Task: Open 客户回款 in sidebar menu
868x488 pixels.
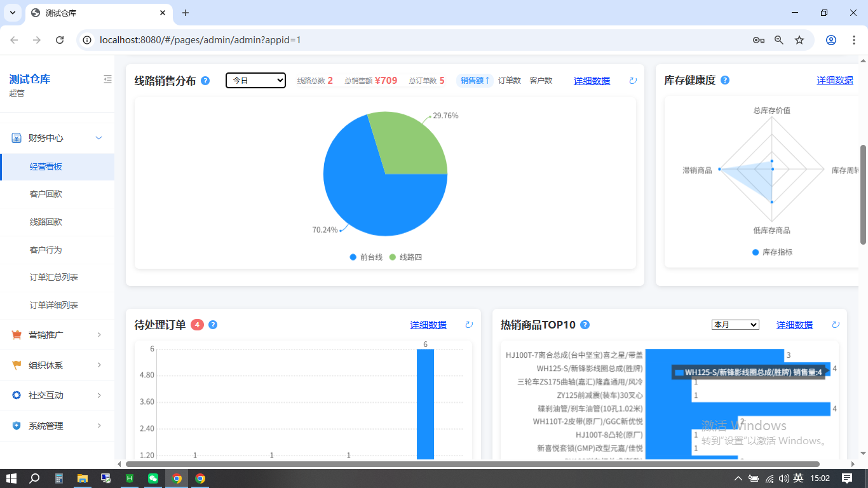Action: [x=46, y=194]
